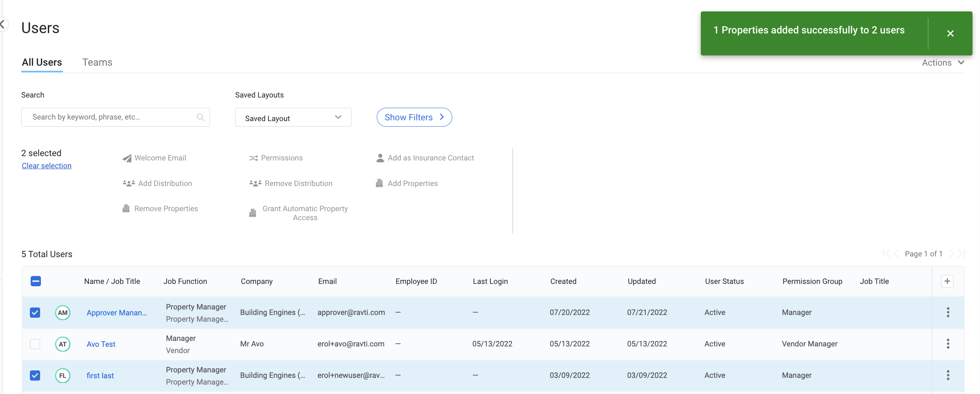The width and height of the screenshot is (980, 394).
Task: Open three-dot menu for Avo Test row
Action: click(948, 344)
